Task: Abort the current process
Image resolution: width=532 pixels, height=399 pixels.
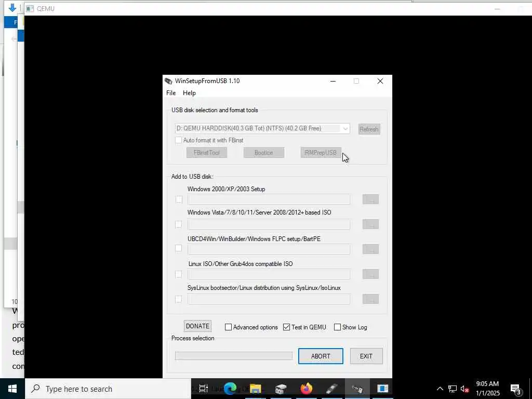Action: point(321,356)
